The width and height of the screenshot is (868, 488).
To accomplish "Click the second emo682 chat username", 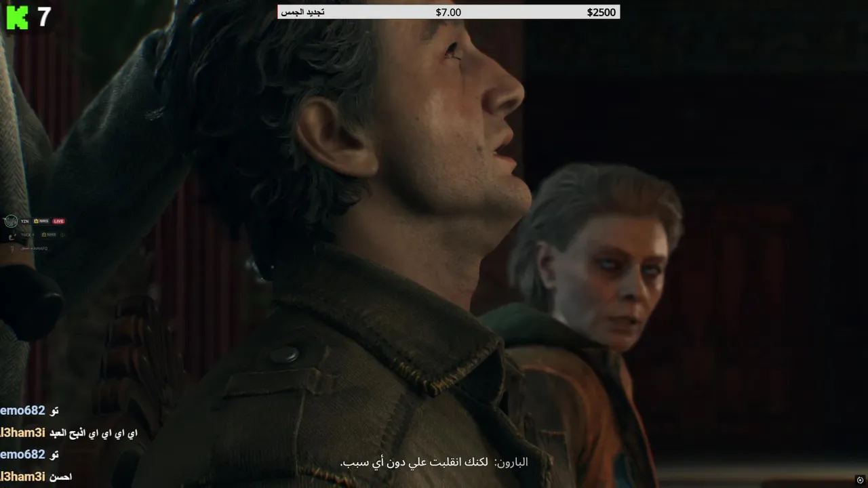I will pyautogui.click(x=22, y=454).
